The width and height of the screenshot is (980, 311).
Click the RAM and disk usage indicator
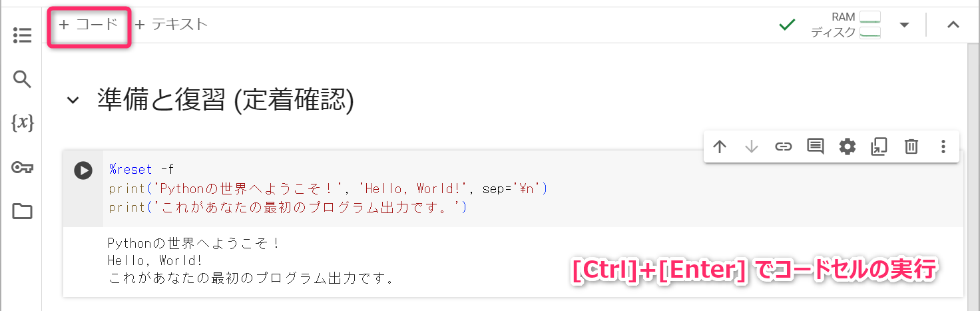(846, 25)
